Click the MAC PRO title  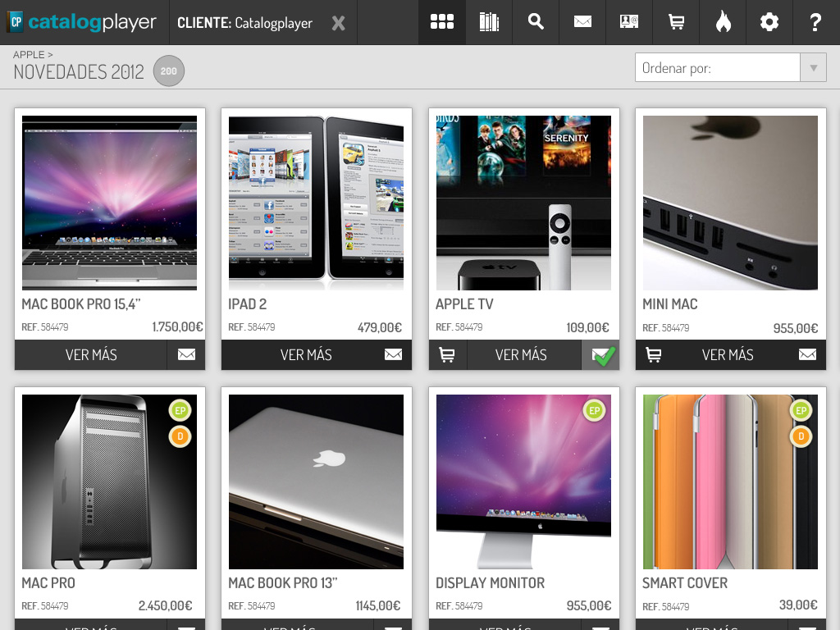pos(48,583)
